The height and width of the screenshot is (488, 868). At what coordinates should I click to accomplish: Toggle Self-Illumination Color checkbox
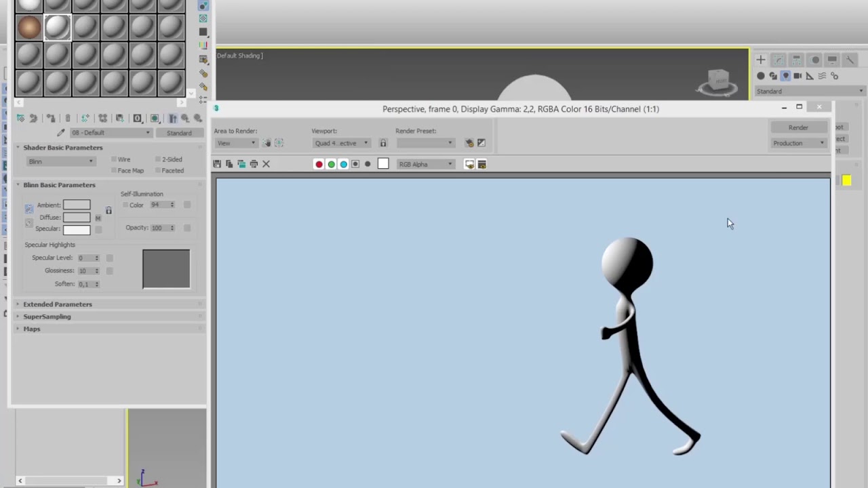(x=125, y=205)
